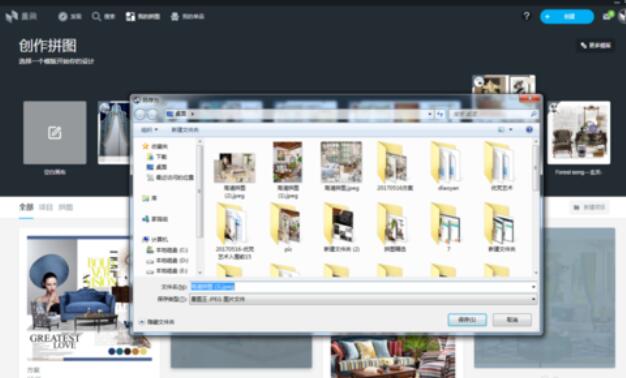Viewport: 626px width, 378px height.
Task: Click the blue help icon in the dialog toolbar
Action: (529, 130)
